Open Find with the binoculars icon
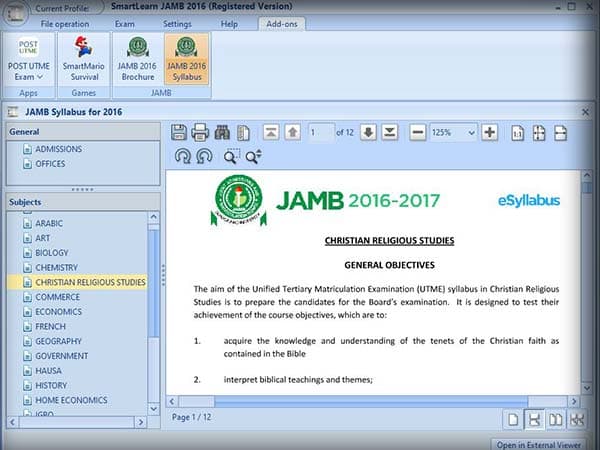 click(x=221, y=132)
